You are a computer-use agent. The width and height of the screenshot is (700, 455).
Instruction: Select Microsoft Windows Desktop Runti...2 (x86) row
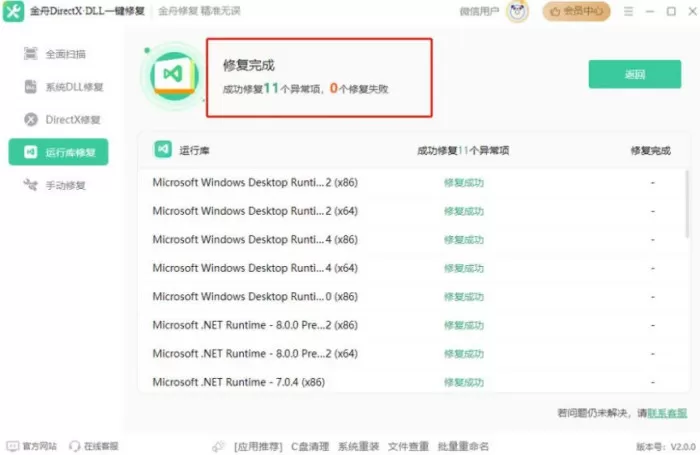(x=412, y=183)
